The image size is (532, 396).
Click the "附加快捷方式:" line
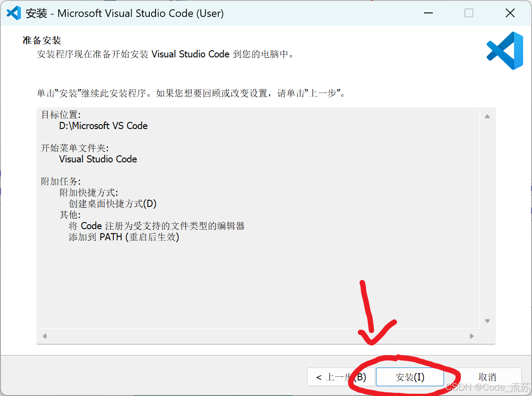[88, 193]
